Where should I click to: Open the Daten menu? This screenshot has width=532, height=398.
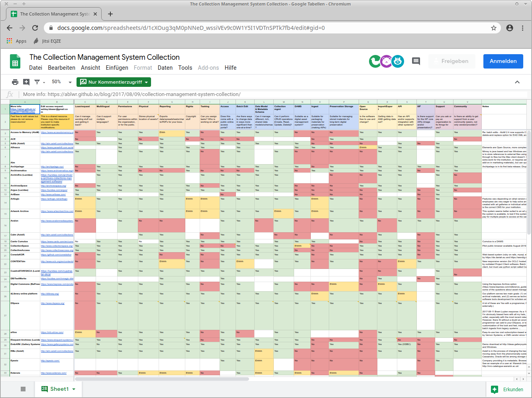165,68
